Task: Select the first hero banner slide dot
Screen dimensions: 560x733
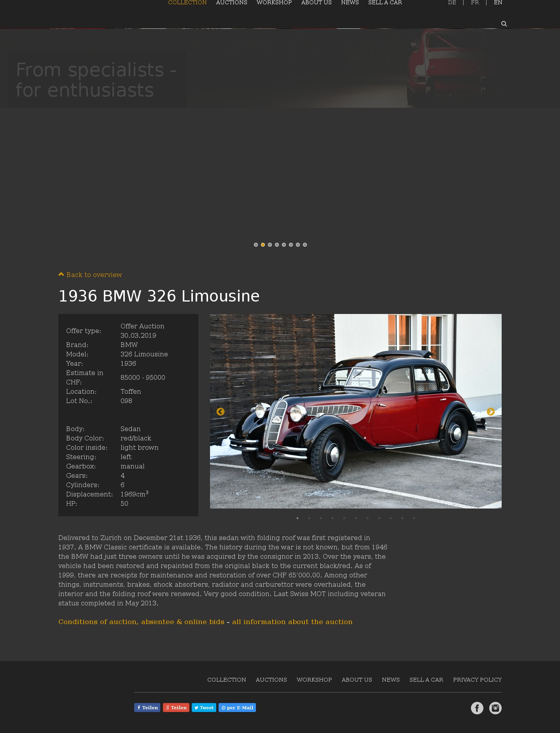Action: (256, 245)
